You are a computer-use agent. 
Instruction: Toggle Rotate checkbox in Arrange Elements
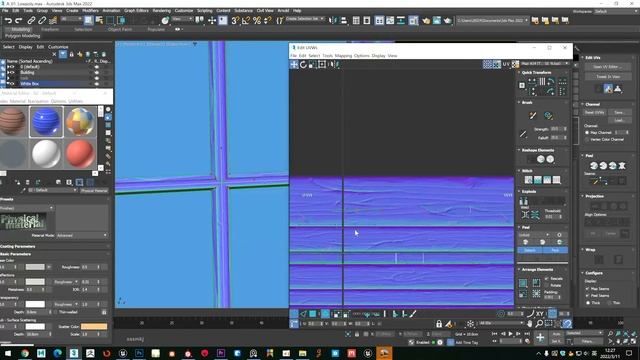click(x=547, y=285)
